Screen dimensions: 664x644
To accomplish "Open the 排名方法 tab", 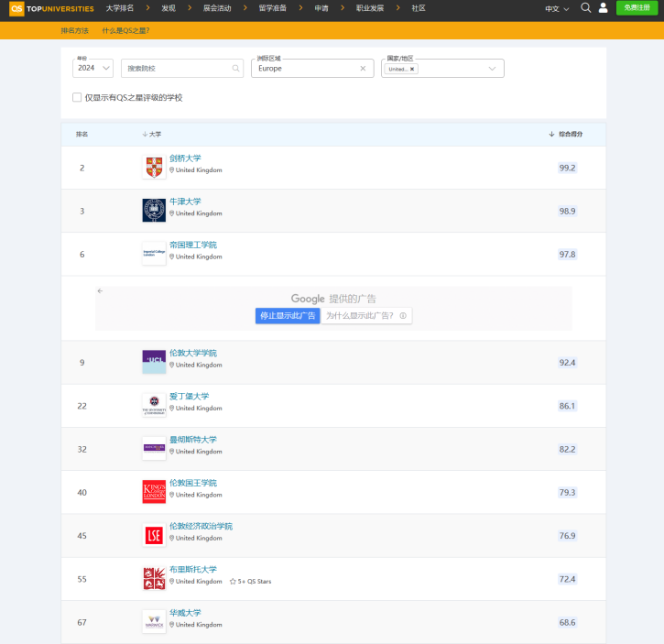I will click(75, 30).
